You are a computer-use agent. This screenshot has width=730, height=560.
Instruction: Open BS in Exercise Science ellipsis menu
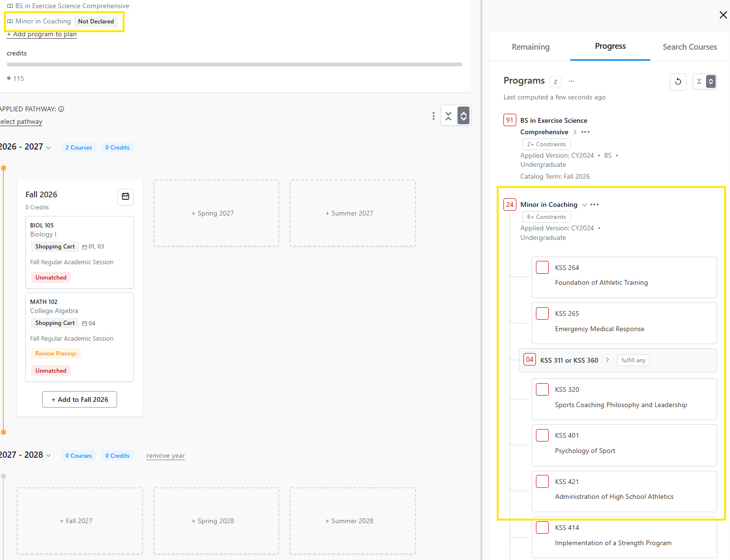585,132
